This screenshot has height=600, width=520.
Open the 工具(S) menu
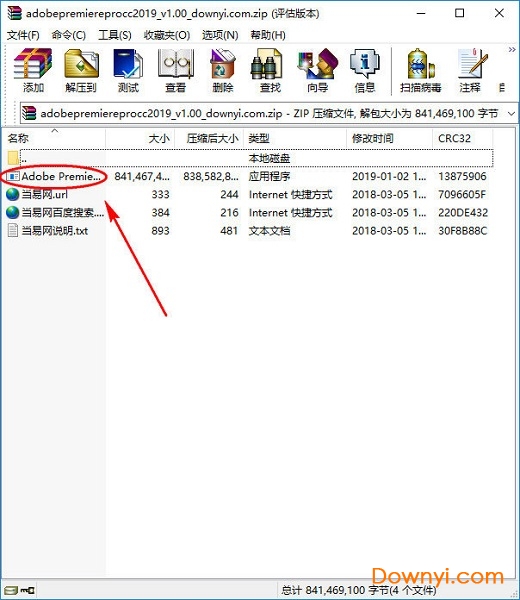coord(115,35)
